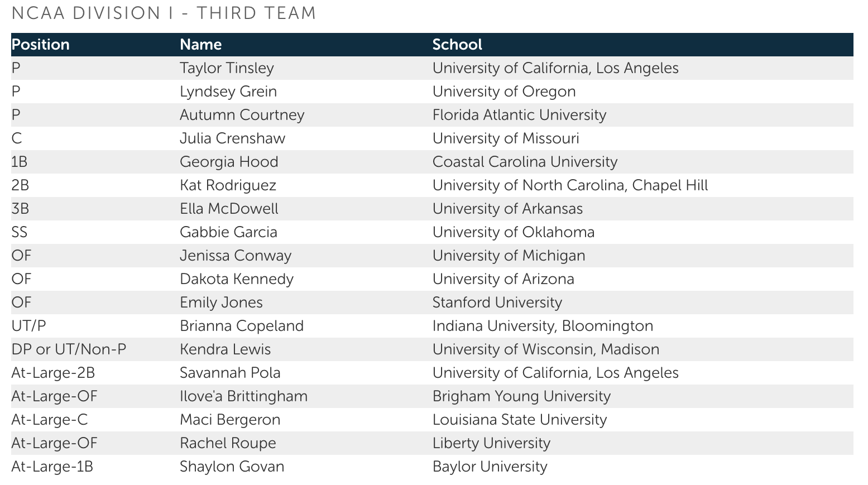Click the School column header

pos(457,45)
